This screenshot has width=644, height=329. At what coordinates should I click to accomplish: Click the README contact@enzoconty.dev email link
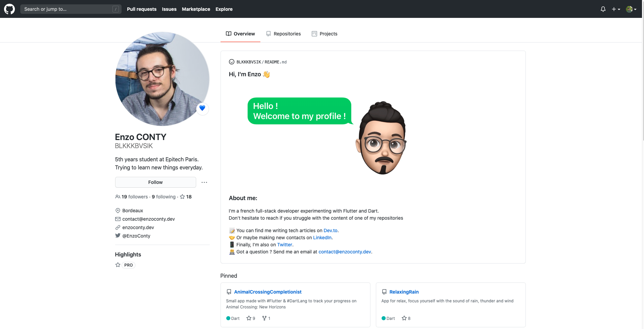[345, 252]
